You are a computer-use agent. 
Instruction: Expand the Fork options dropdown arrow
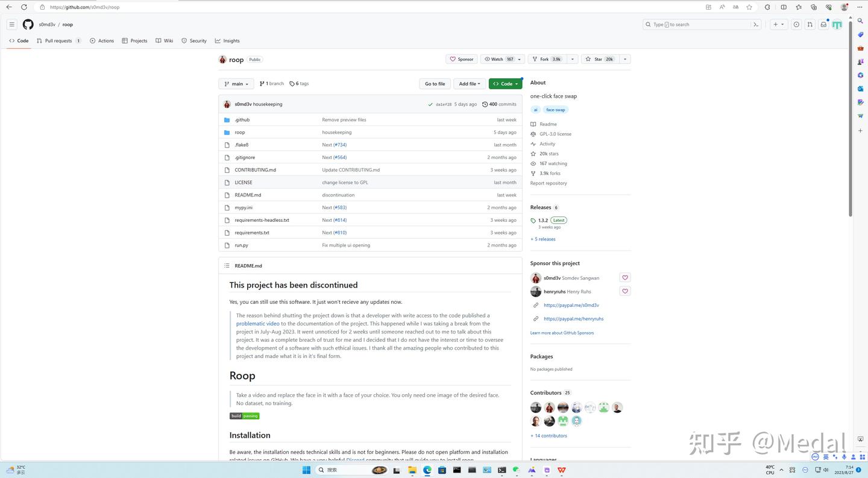pos(572,59)
